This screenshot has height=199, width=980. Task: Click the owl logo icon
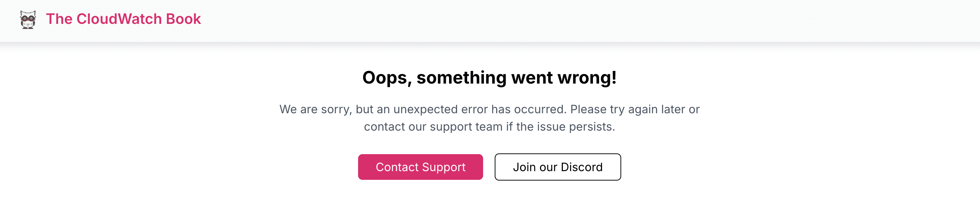click(x=28, y=20)
